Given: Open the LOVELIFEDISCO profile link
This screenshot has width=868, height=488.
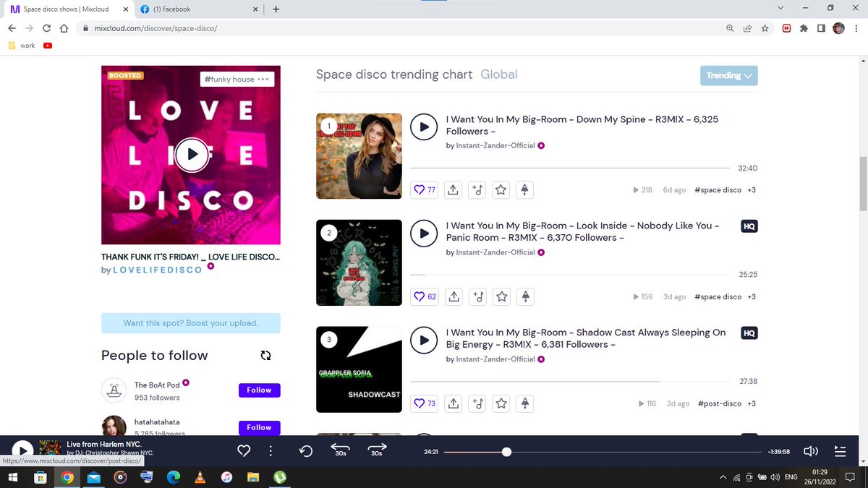Looking at the screenshot, I should [159, 270].
